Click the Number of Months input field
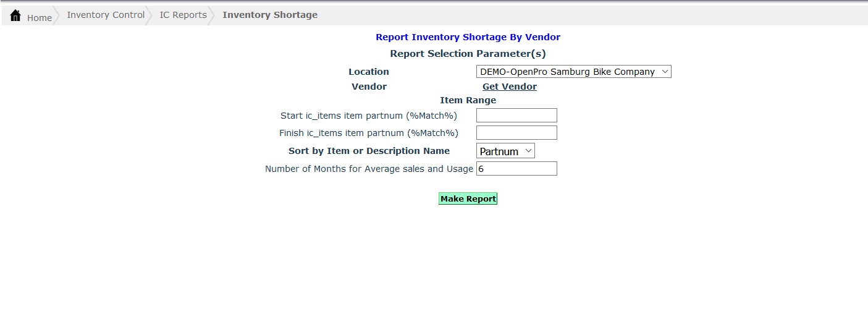Image resolution: width=868 pixels, height=324 pixels. tap(516, 169)
